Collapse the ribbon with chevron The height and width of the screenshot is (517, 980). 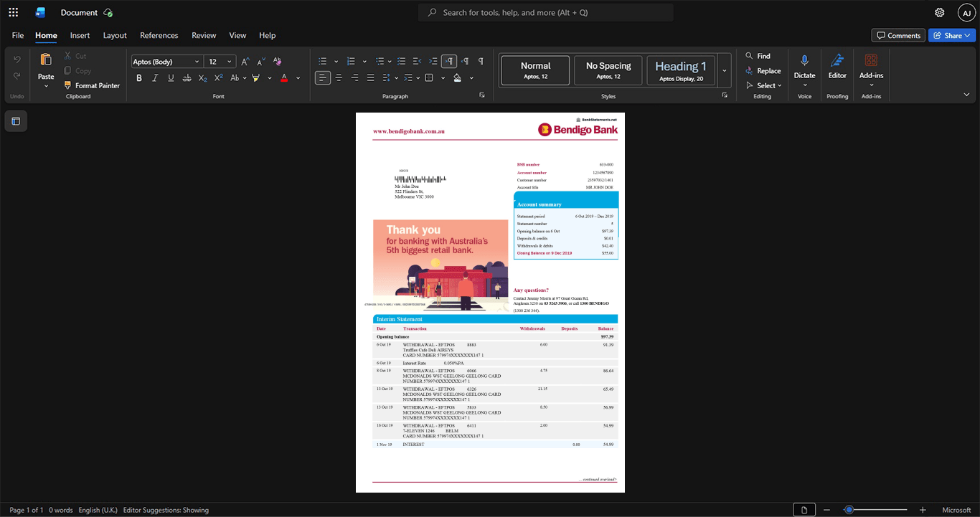pos(966,95)
